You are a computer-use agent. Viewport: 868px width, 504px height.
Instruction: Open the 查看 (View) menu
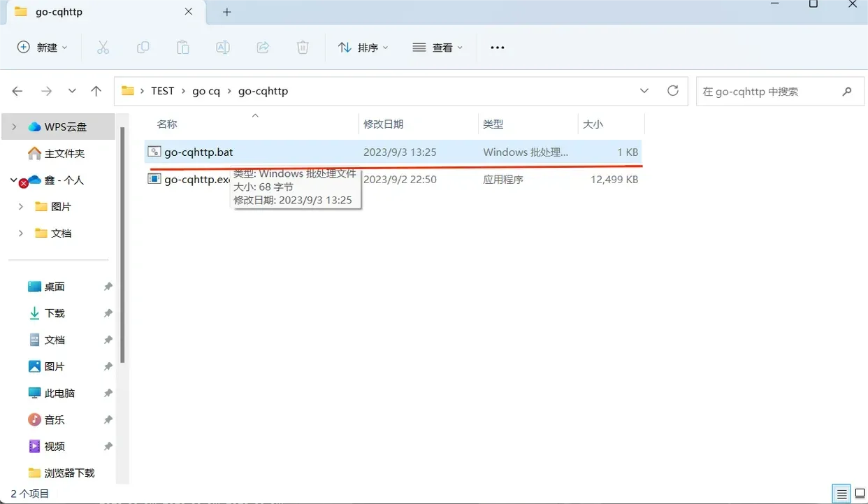click(x=438, y=48)
